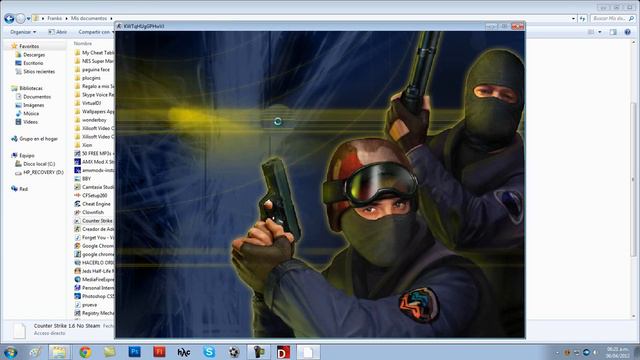
Task: Go back in Explorer window
Action: (9, 18)
